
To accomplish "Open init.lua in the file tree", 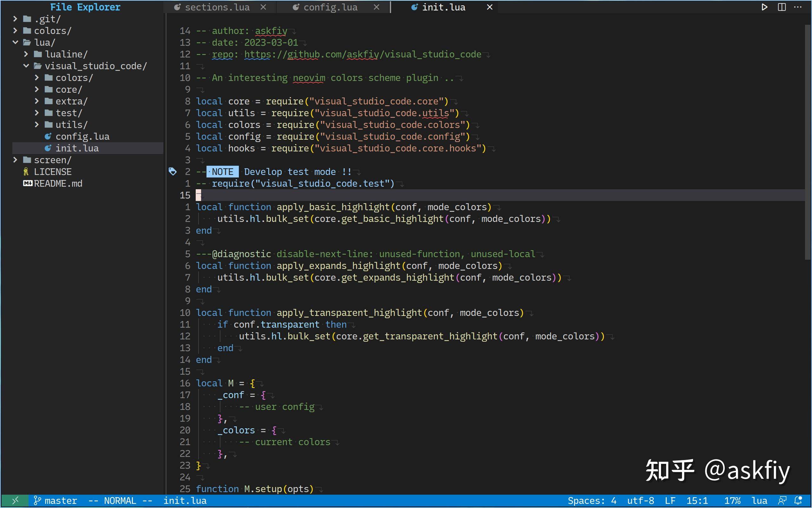I will tap(77, 148).
